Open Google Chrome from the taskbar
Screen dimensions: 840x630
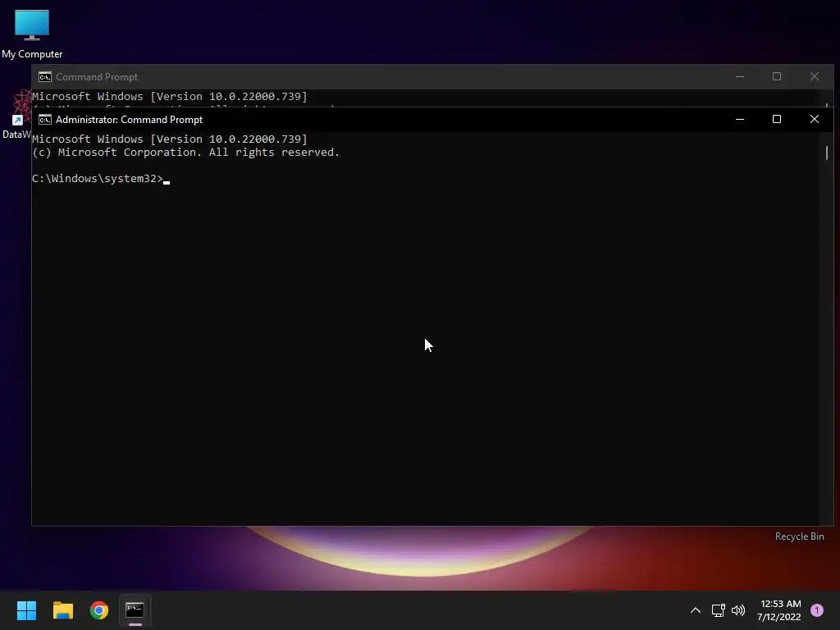click(99, 610)
